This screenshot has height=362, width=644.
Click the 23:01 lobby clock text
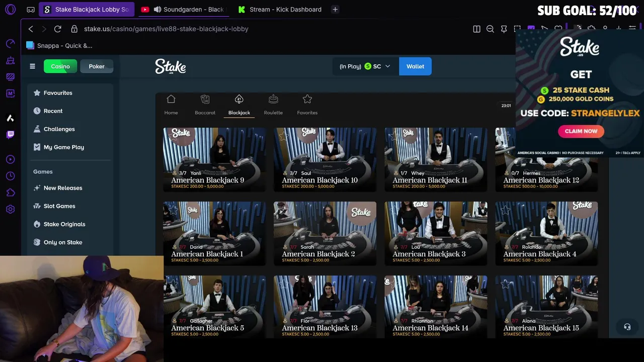click(x=506, y=106)
